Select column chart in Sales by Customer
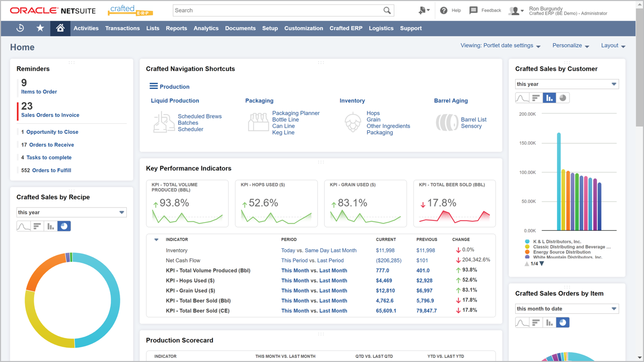644x362 pixels. 549,98
